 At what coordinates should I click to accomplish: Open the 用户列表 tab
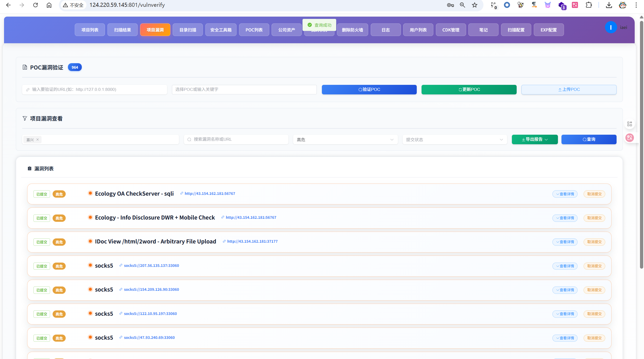coord(418,30)
